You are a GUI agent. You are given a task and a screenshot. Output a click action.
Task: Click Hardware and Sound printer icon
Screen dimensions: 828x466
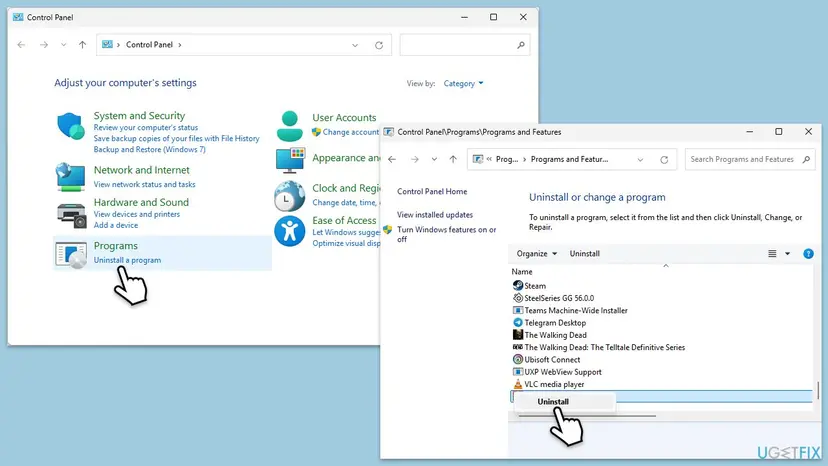click(71, 215)
